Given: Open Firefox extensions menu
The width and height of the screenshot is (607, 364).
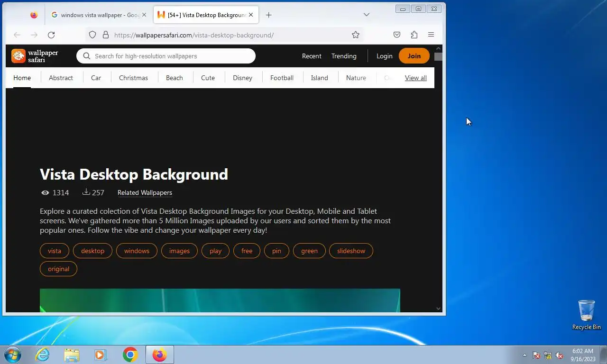Looking at the screenshot, I should [414, 35].
